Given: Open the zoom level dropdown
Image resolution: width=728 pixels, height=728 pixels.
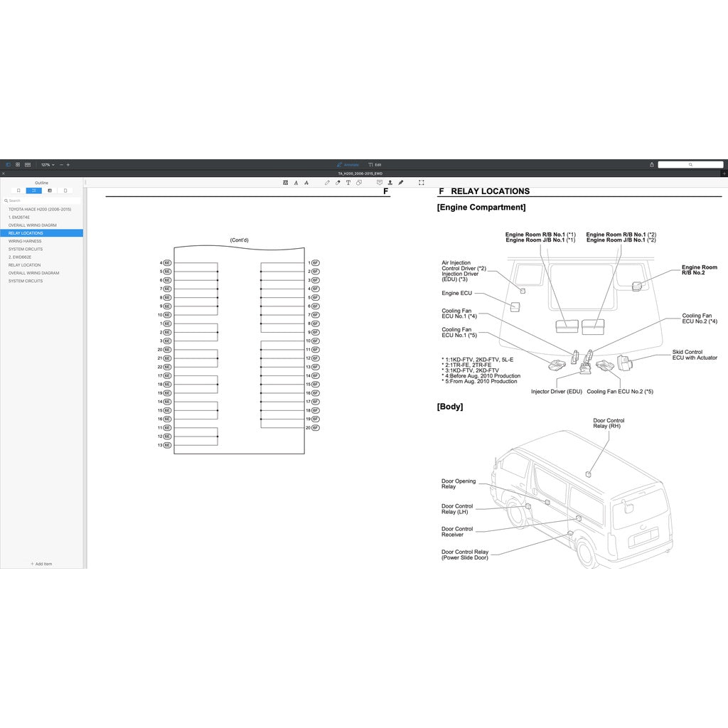Looking at the screenshot, I should coord(45,164).
